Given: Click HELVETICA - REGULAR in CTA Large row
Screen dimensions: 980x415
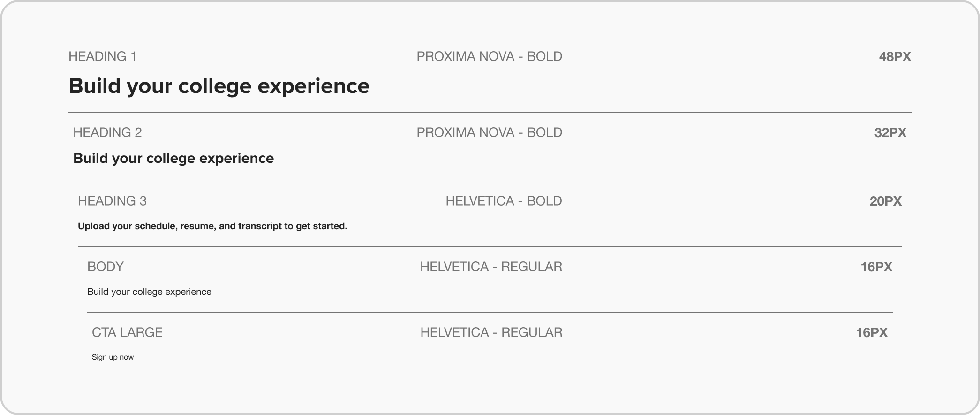Looking at the screenshot, I should (x=491, y=333).
